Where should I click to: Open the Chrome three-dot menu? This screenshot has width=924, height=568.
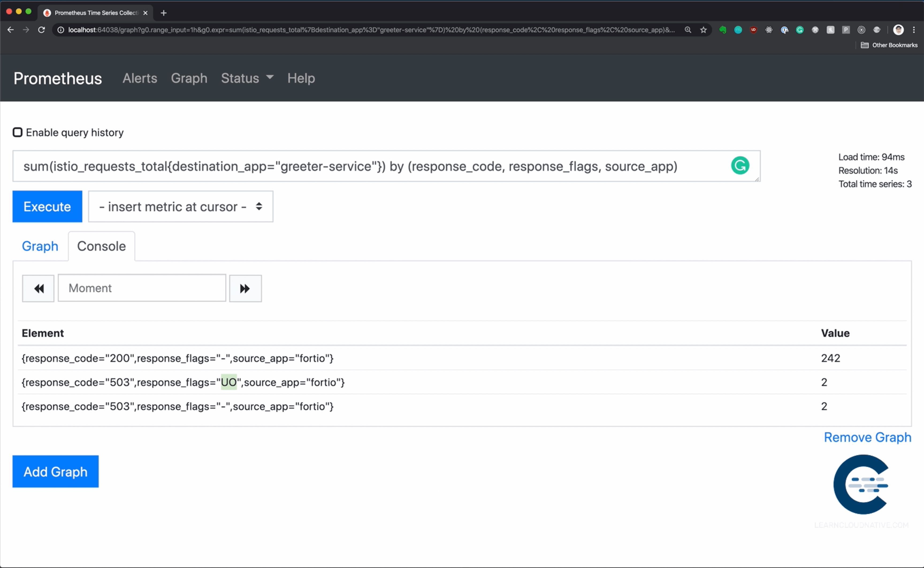[x=914, y=30]
